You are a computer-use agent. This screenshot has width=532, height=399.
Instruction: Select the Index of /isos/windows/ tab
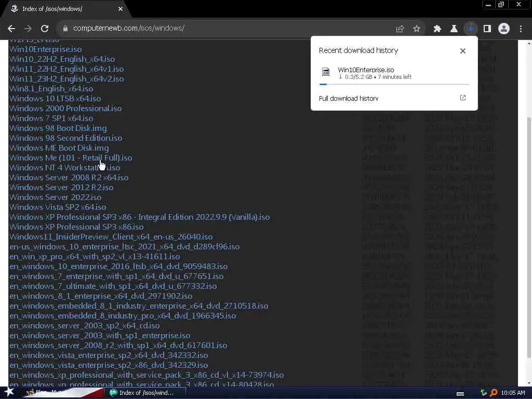point(64,9)
